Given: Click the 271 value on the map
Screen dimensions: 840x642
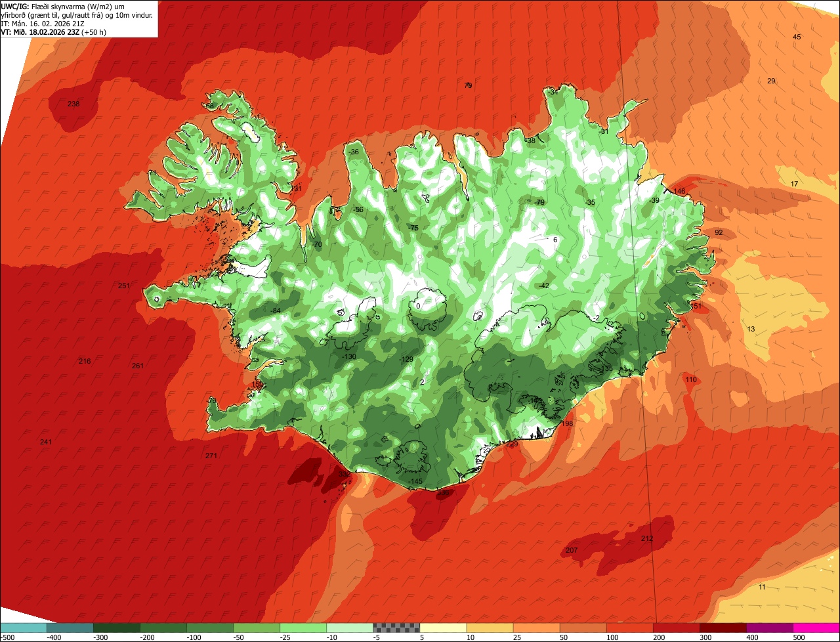Looking at the screenshot, I should [211, 456].
